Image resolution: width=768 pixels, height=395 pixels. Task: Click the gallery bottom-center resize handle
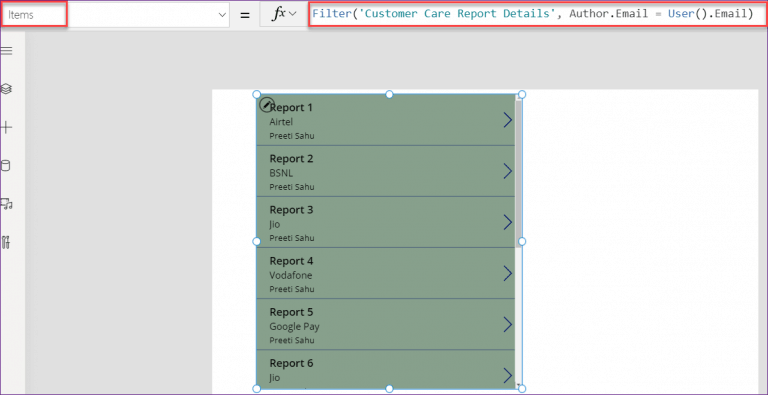[x=389, y=389]
